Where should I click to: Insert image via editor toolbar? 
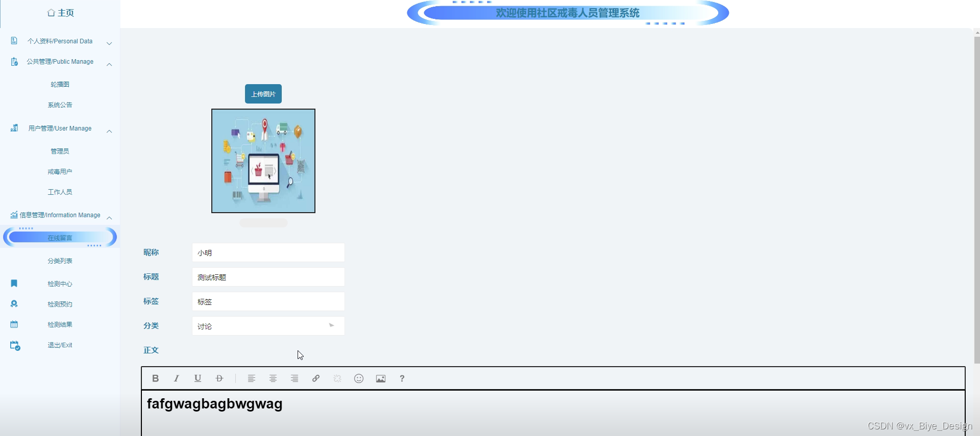(x=381, y=378)
